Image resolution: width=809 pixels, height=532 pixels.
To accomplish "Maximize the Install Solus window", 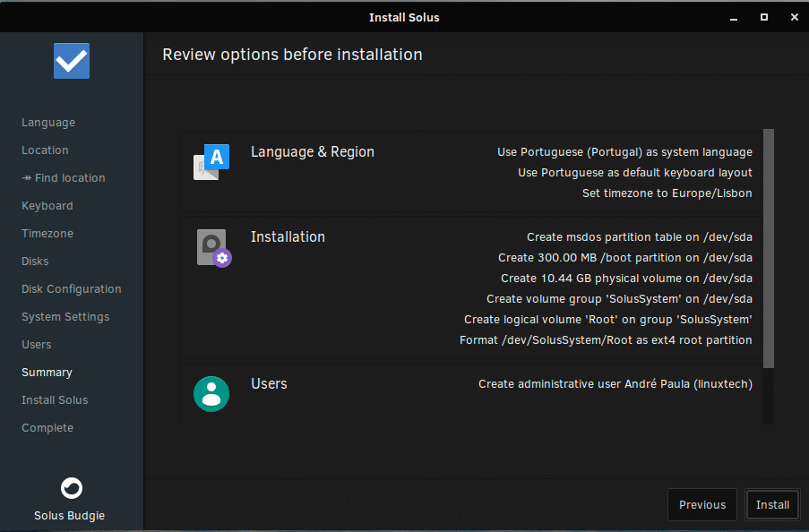I will coord(764,18).
